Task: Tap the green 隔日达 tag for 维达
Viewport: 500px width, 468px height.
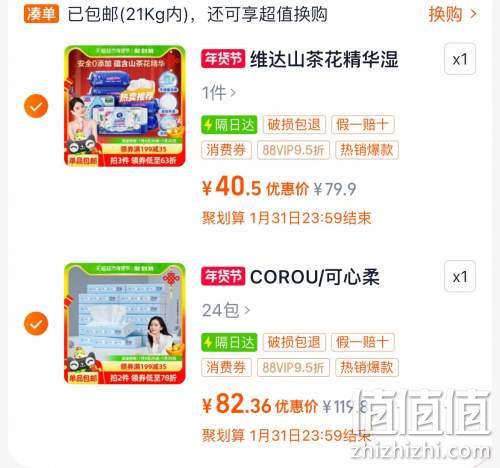Action: [229, 125]
